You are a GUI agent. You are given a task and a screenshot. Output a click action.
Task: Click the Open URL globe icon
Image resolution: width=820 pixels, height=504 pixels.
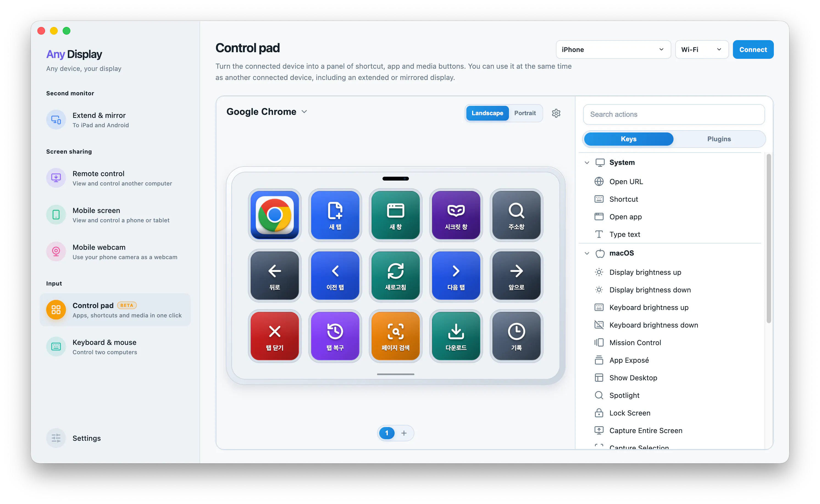(599, 181)
